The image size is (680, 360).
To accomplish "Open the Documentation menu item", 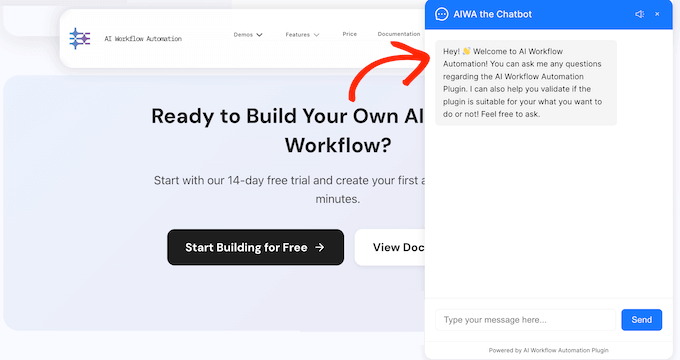I will tap(399, 34).
